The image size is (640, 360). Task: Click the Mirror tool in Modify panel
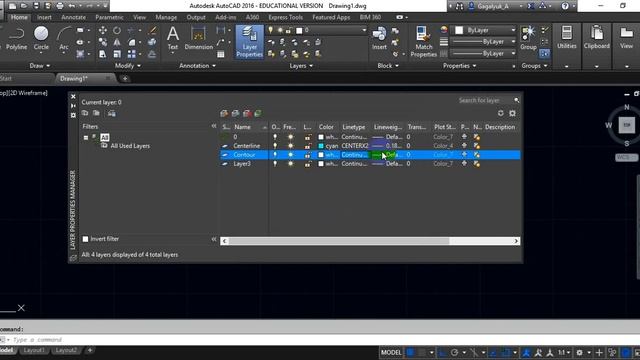click(117, 42)
